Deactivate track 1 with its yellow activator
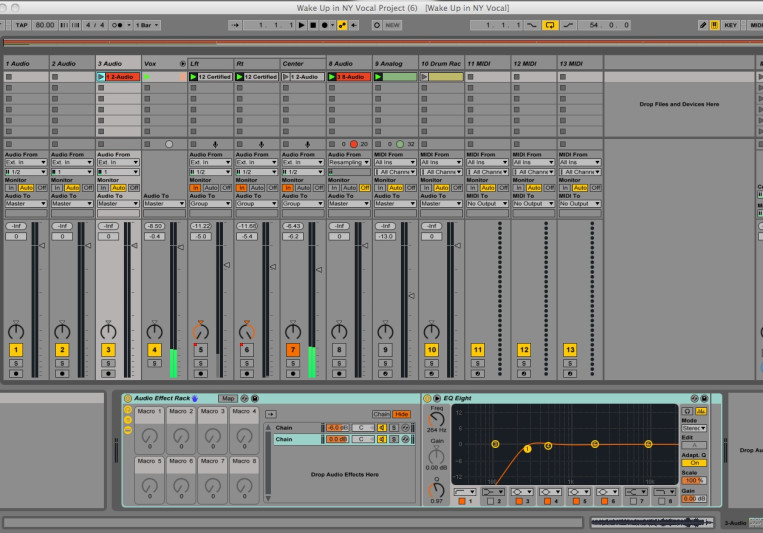The width and height of the screenshot is (763, 533). point(16,349)
